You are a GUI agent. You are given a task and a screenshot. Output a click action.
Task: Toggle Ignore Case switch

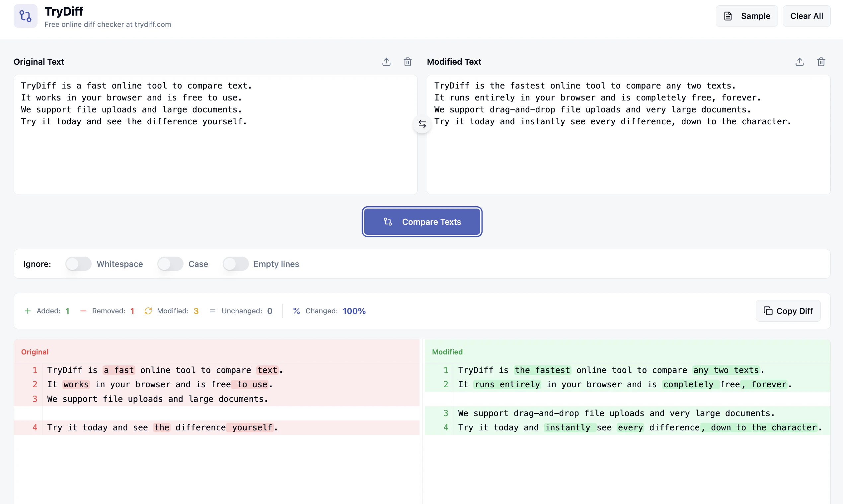(170, 264)
